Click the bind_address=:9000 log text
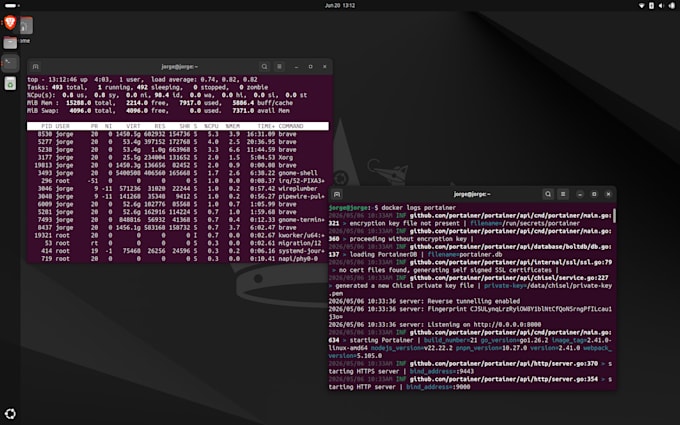 click(x=438, y=387)
